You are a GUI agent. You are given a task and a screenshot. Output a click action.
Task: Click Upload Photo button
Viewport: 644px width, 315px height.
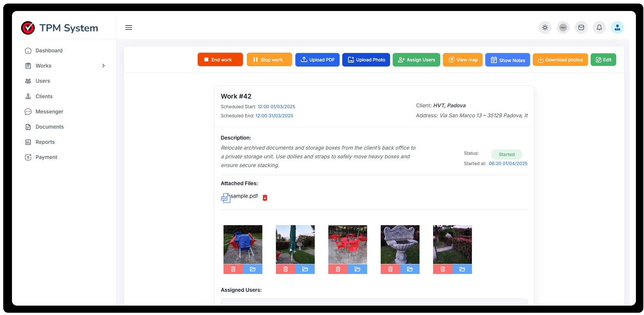[x=366, y=60]
